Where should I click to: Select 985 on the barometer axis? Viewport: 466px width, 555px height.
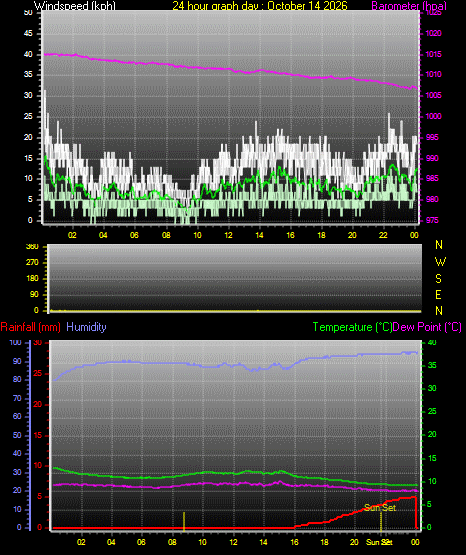coord(432,178)
